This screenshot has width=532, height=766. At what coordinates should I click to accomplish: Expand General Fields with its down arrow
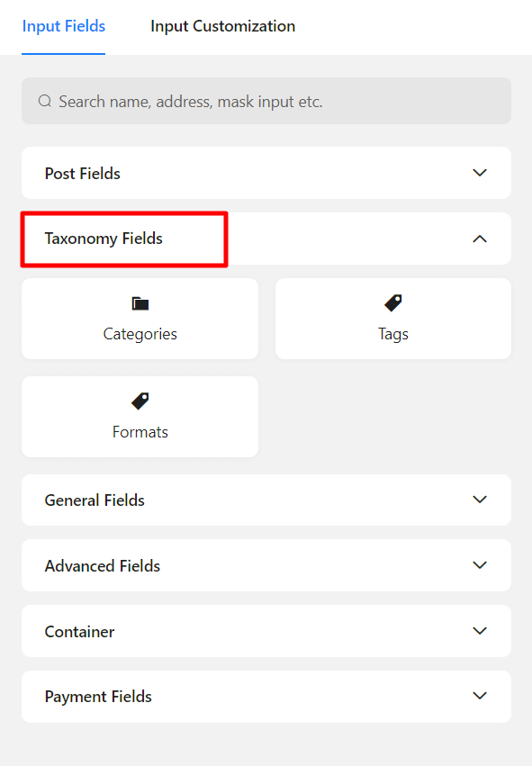[480, 500]
